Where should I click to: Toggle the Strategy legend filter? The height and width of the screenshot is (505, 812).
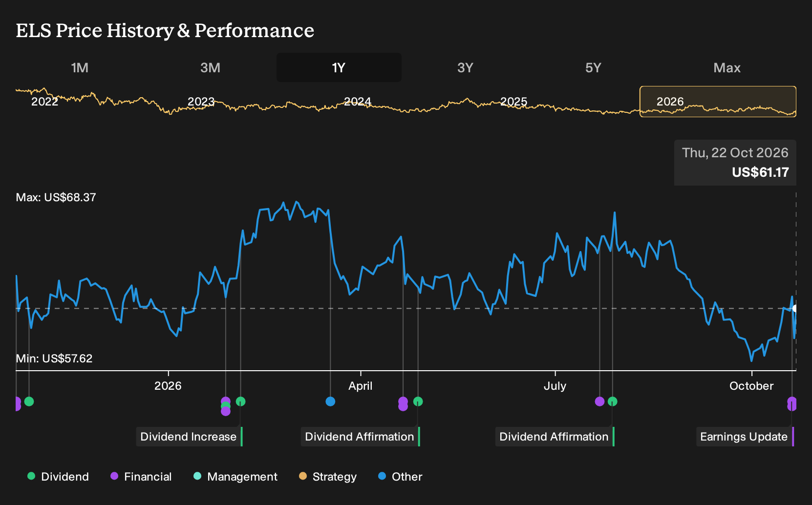click(x=328, y=477)
